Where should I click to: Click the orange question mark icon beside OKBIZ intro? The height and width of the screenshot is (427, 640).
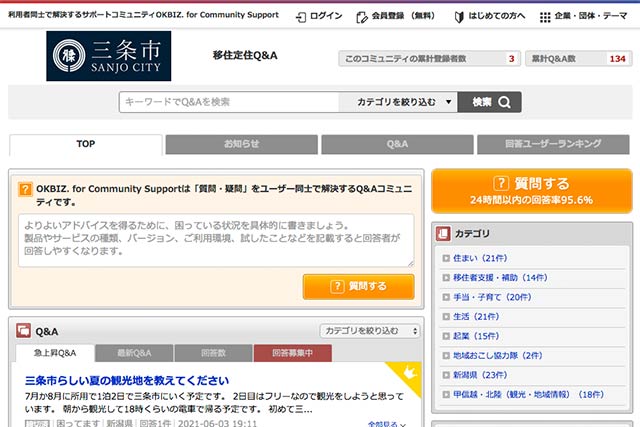[x=25, y=189]
